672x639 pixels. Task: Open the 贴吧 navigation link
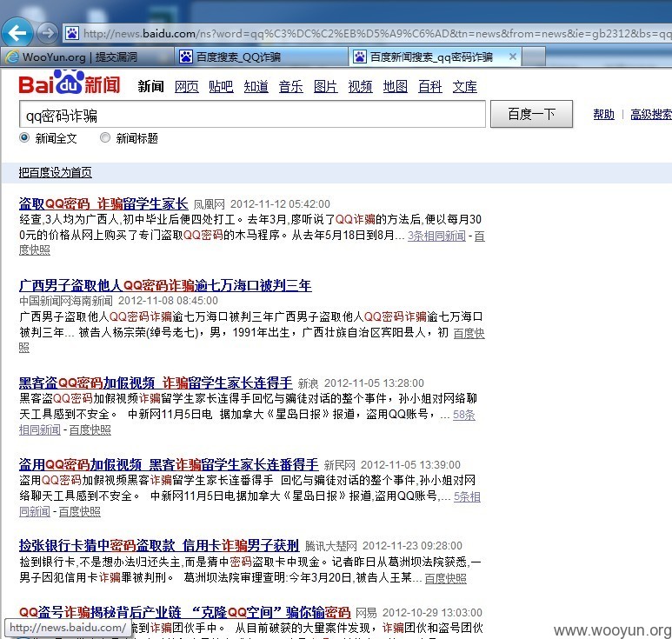tap(221, 87)
